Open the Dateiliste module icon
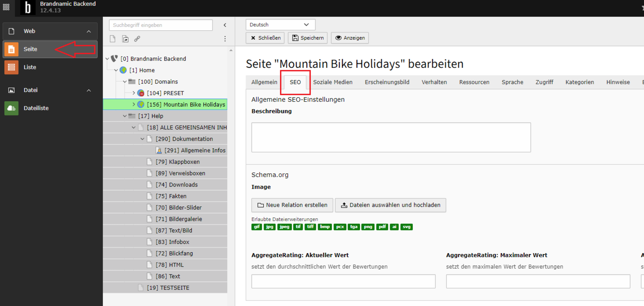This screenshot has height=306, width=644. click(x=11, y=108)
